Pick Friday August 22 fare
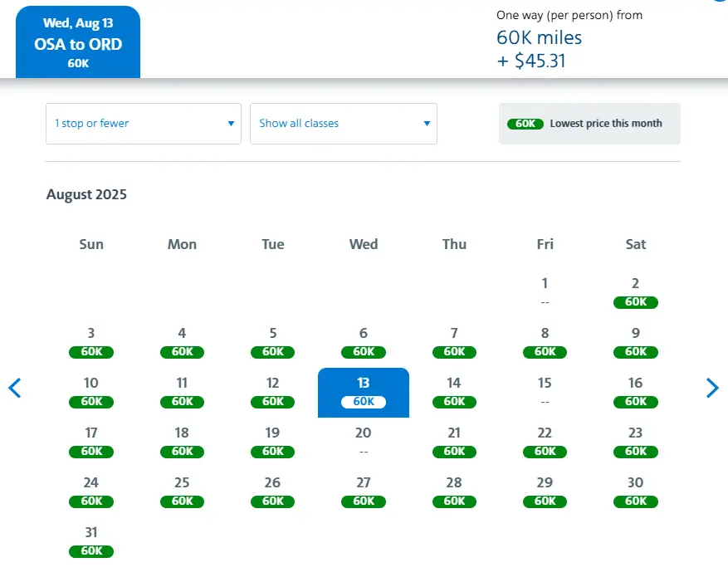 point(545,442)
